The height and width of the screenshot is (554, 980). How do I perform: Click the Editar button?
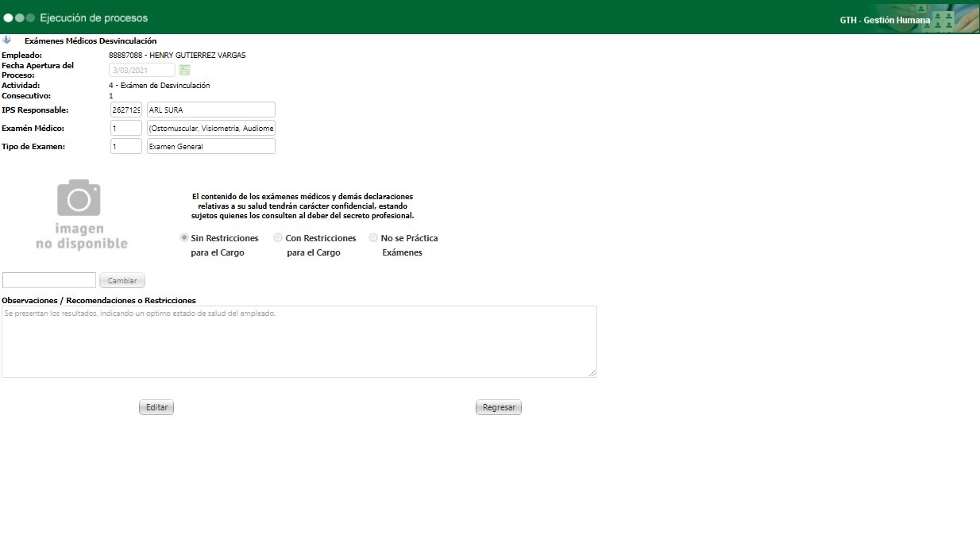coord(156,407)
